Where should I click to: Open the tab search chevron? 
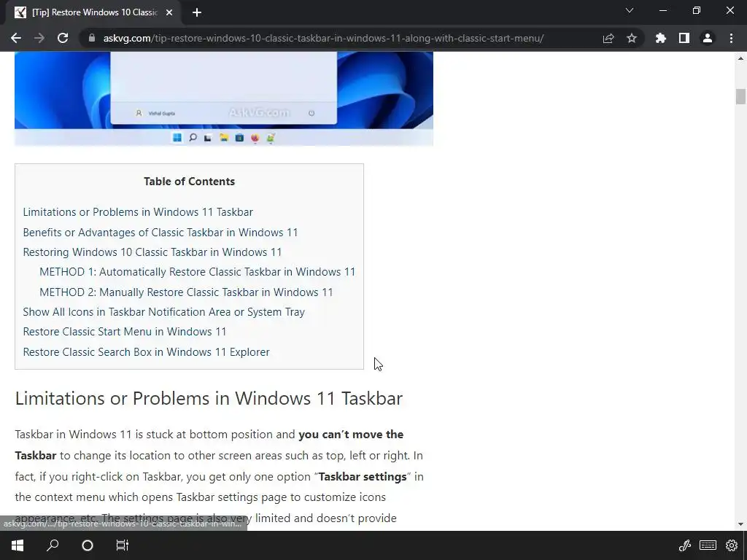(630, 10)
